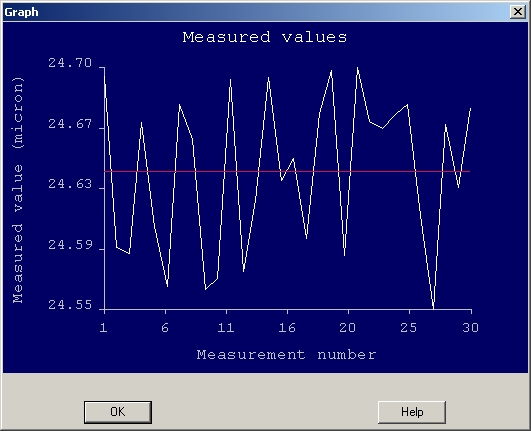The width and height of the screenshot is (531, 431).
Task: Click the 24.63 y-axis value
Action: (x=70, y=184)
